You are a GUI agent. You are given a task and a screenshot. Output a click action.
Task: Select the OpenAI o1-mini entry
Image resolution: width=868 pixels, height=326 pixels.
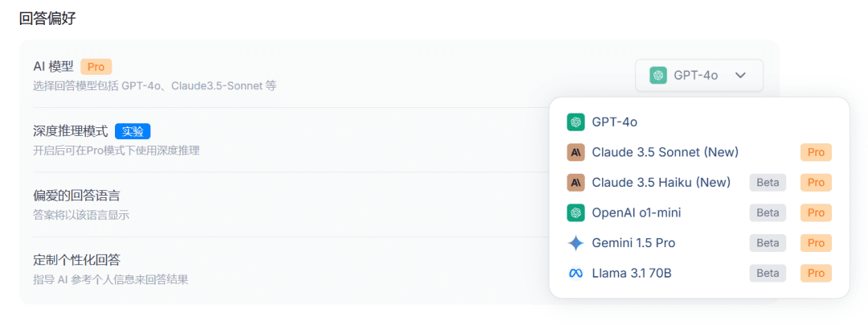[x=636, y=213]
